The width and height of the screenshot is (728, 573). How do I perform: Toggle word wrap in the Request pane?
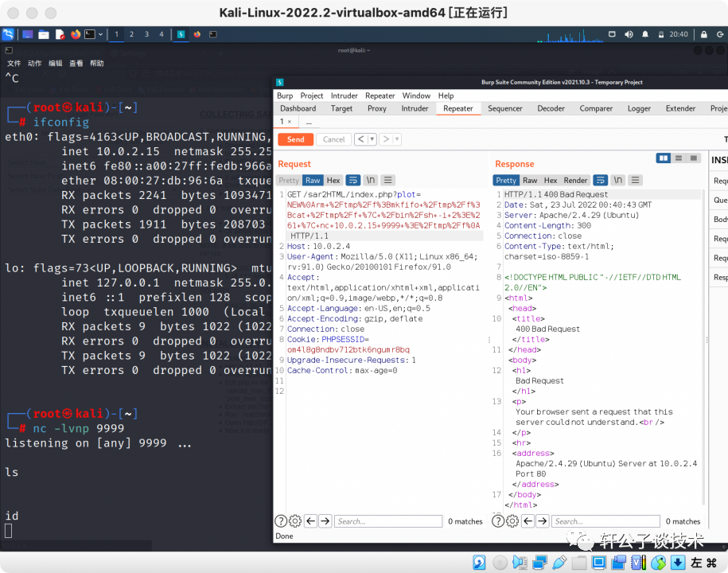352,180
